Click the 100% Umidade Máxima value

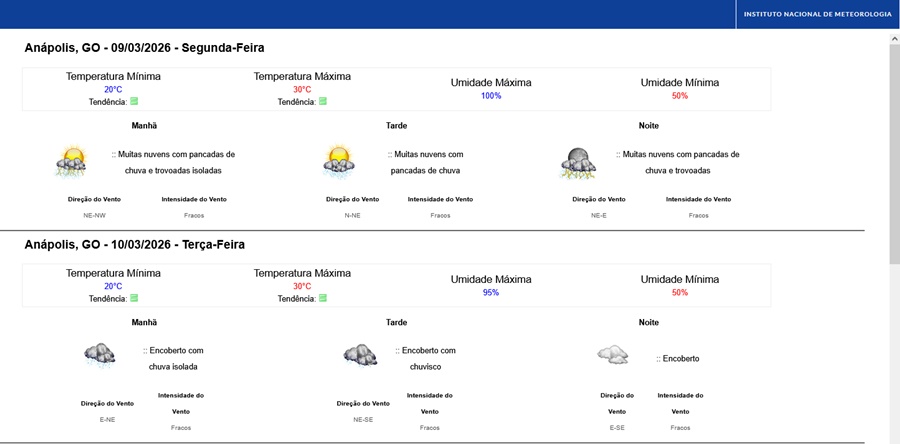(x=491, y=96)
